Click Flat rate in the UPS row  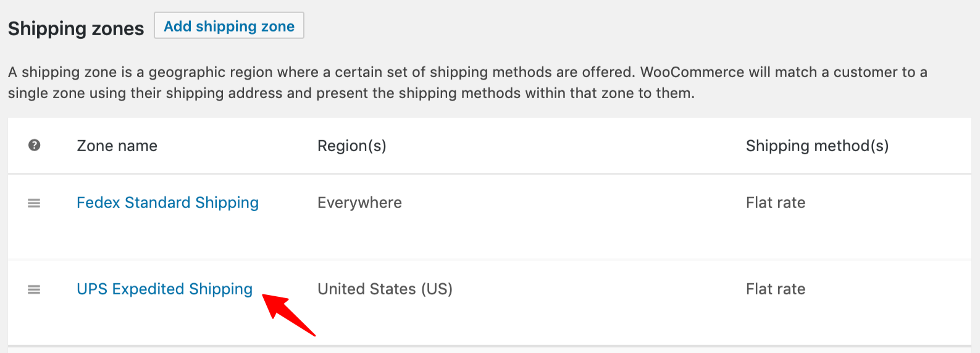pyautogui.click(x=776, y=289)
